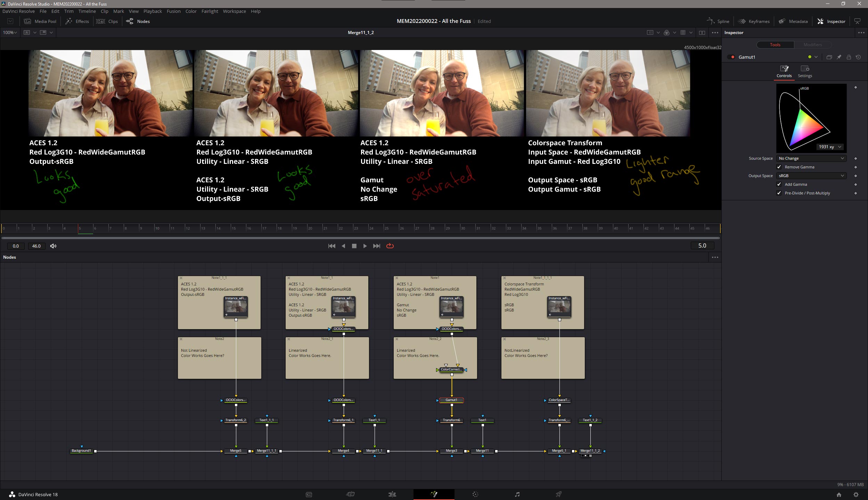
Task: Toggle Add Gamma checkbox
Action: (779, 184)
